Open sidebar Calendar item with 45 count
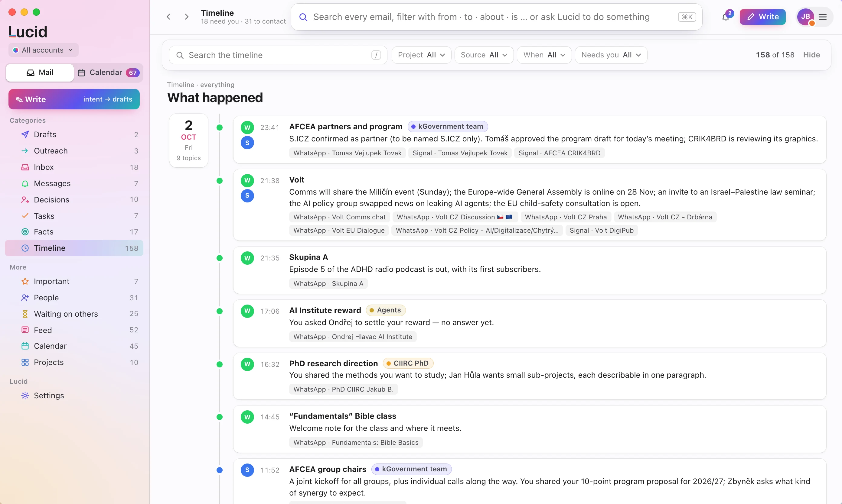 pos(74,346)
